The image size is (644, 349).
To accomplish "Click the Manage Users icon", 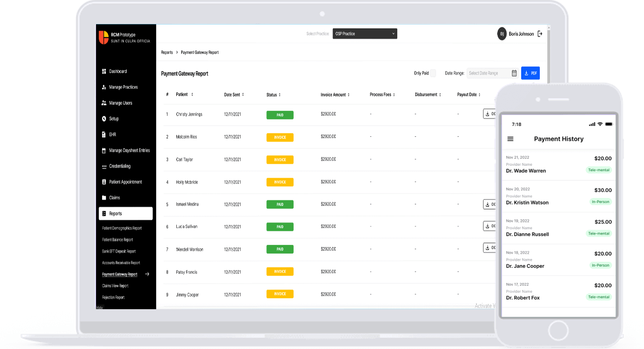I will coord(104,103).
